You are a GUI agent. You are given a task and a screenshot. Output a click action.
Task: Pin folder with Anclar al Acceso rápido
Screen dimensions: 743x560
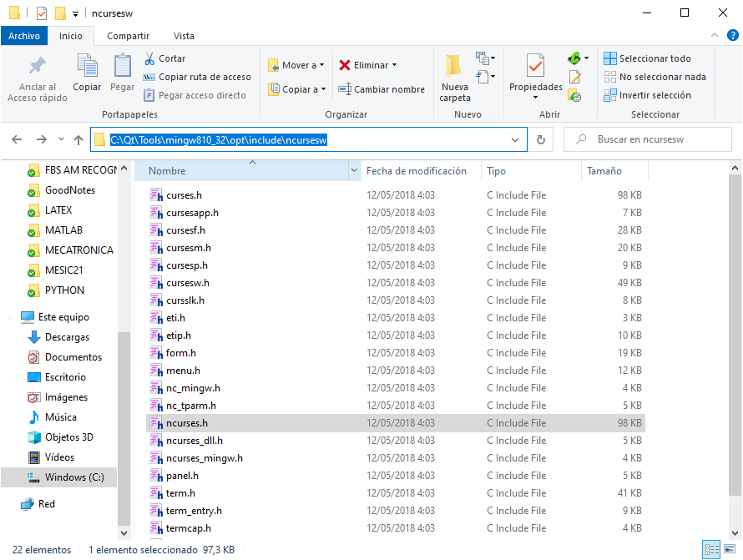pyautogui.click(x=37, y=67)
